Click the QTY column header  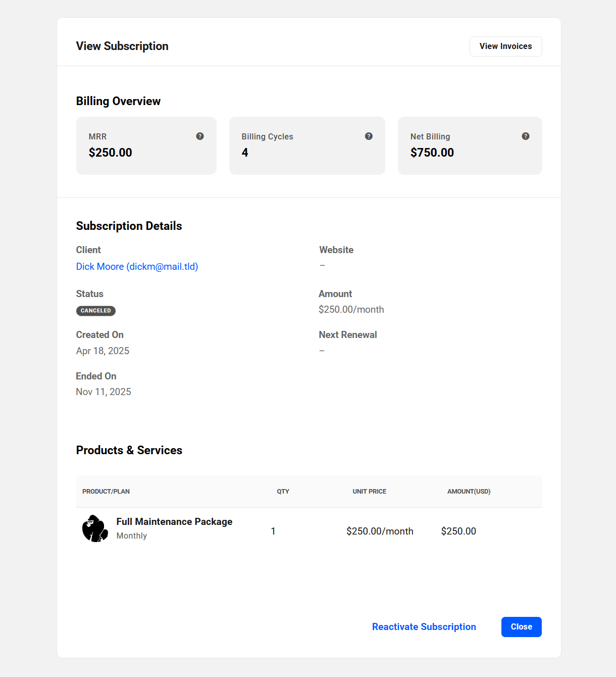click(283, 492)
